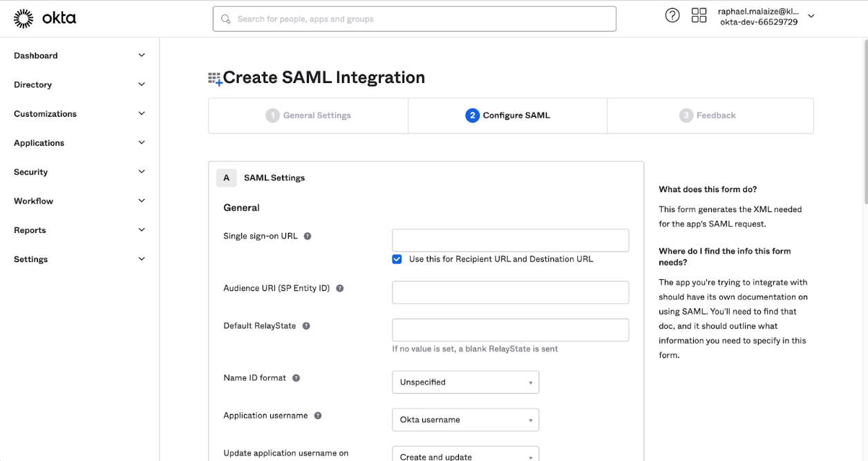
Task: Click the Okta logo in header
Action: coord(45,19)
